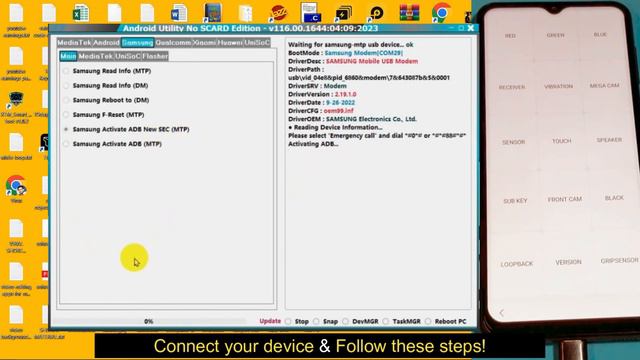Close the Android Utility window
The width and height of the screenshot is (640, 360).
tap(471, 28)
